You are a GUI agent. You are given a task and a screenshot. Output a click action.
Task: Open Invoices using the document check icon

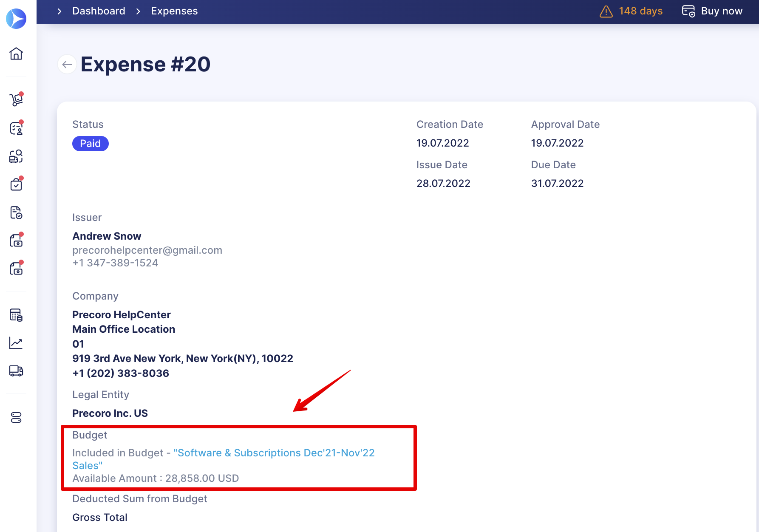click(x=16, y=212)
